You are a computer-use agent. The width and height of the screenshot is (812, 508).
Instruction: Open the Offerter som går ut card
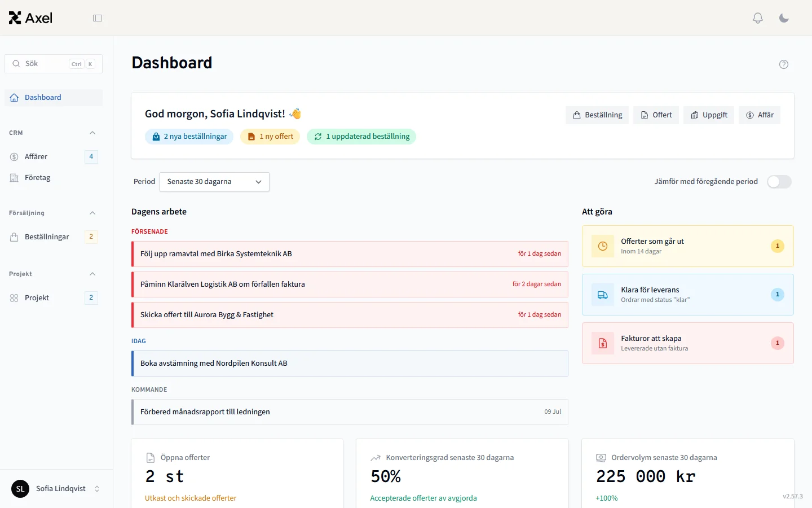688,246
